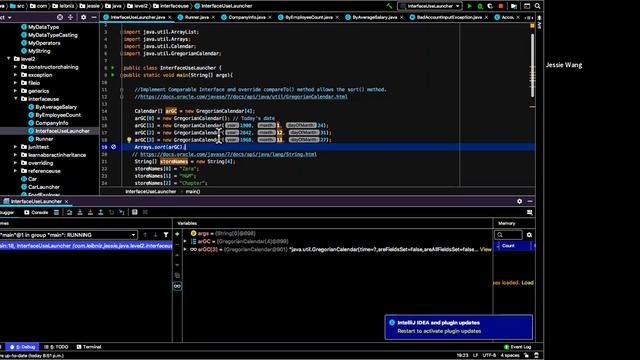The height and width of the screenshot is (360, 640).
Task: Click the plus icon to add a watch
Action: tap(177, 234)
